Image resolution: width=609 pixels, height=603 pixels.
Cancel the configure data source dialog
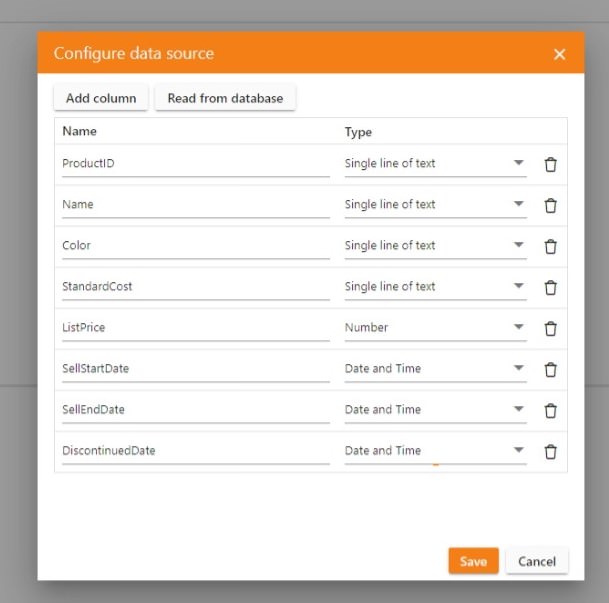click(x=536, y=561)
